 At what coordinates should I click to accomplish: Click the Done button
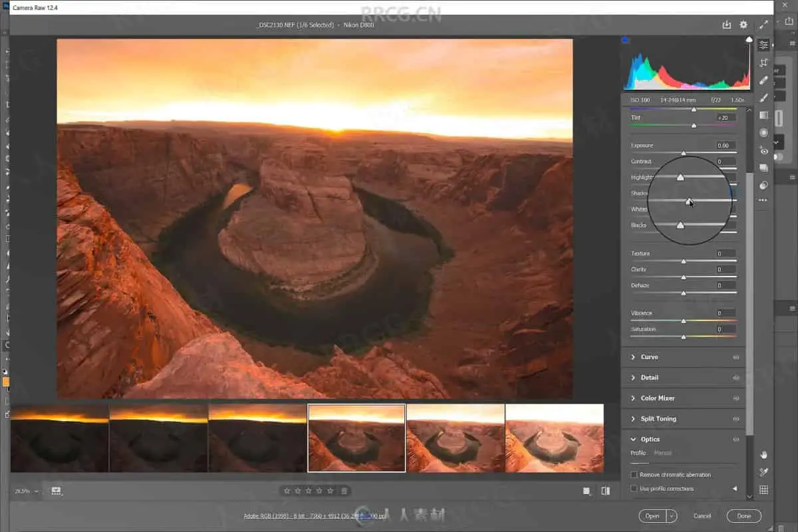click(743, 516)
